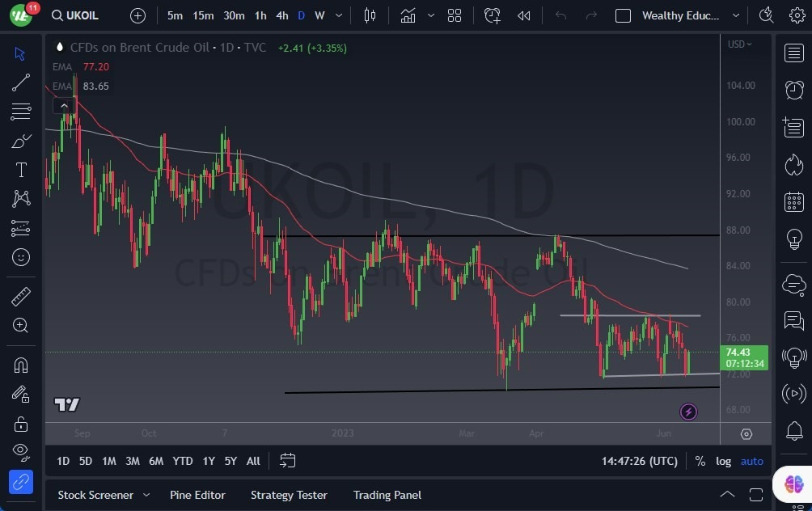Open the Wealthy Educ layout dropdown
This screenshot has width=812, height=511.
tap(735, 15)
